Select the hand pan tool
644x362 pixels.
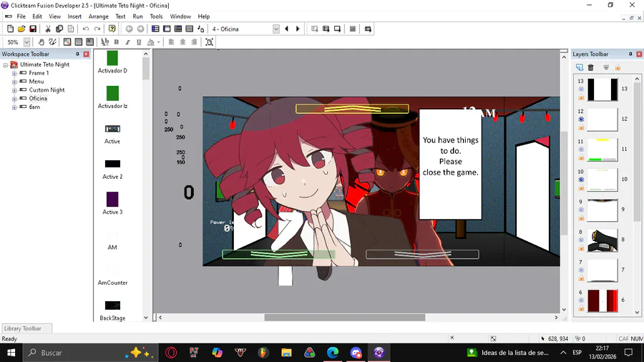[41, 42]
